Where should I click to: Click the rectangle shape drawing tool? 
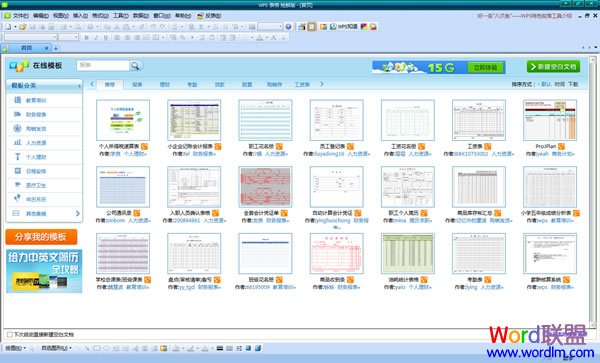[97, 348]
